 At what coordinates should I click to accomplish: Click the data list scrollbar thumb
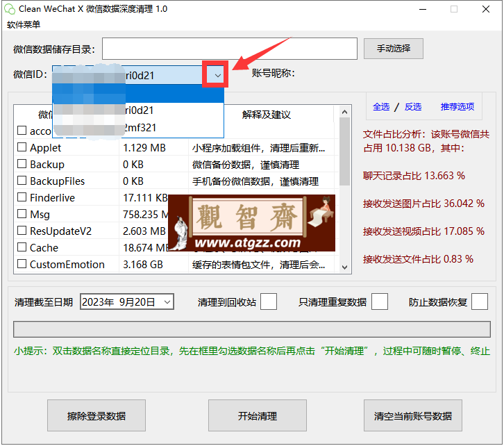click(344, 151)
